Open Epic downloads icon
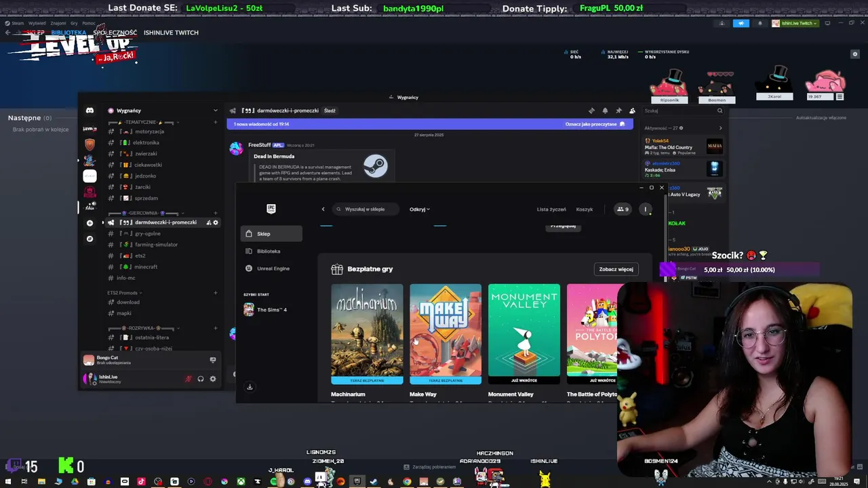 point(250,387)
